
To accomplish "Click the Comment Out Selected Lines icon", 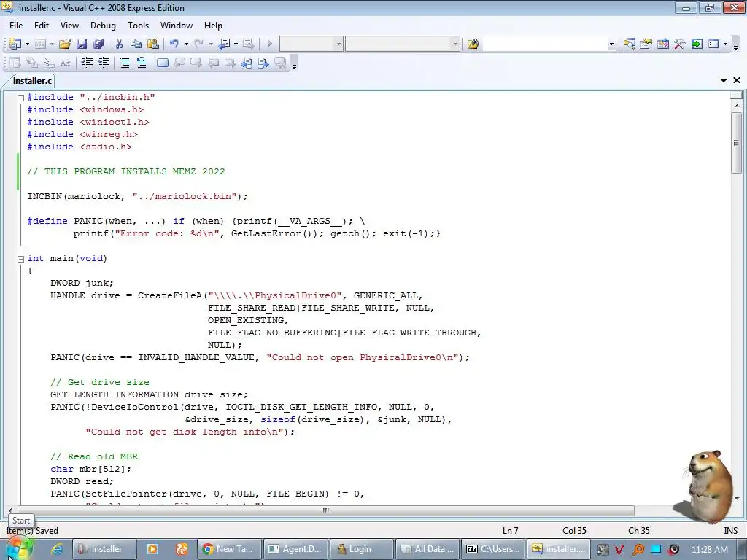I will (125, 63).
